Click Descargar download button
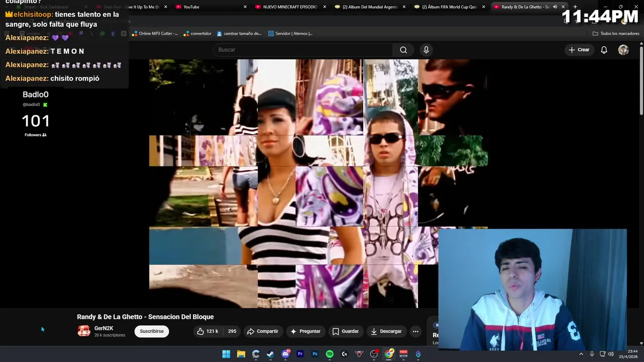This screenshot has height=362, width=644. pos(386,331)
